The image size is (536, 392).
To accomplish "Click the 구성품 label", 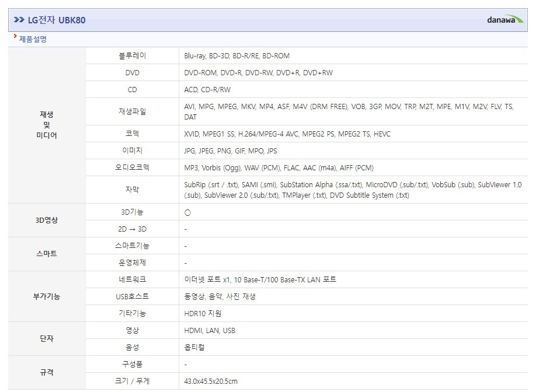I will (x=133, y=364).
